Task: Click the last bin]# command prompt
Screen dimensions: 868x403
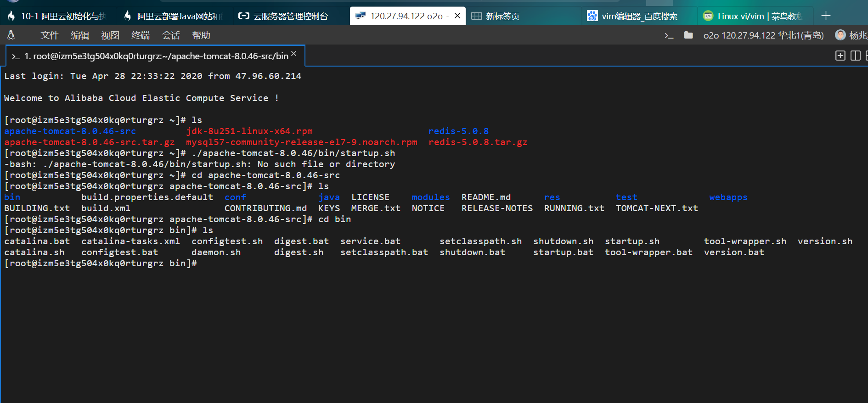Action: coord(101,263)
